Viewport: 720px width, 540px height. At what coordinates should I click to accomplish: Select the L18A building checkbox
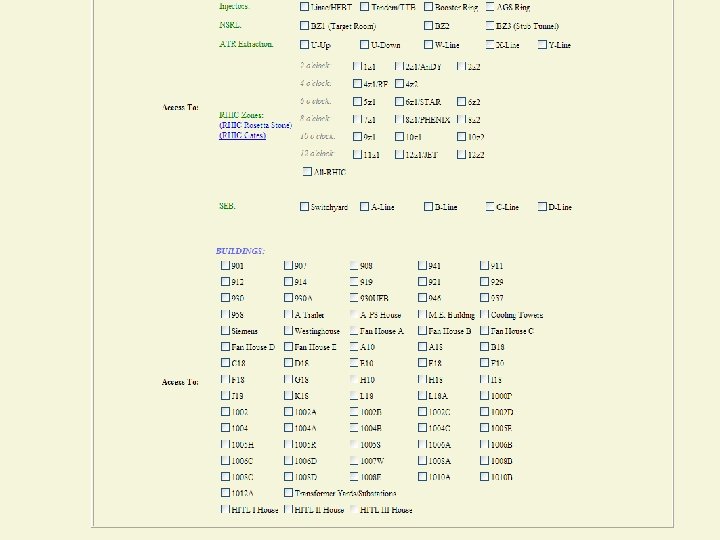422,395
